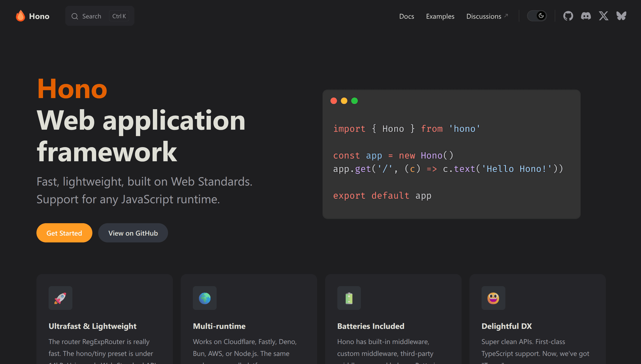This screenshot has height=364, width=641.
Task: Click the app.get Hello Hono code line
Action: (448, 169)
